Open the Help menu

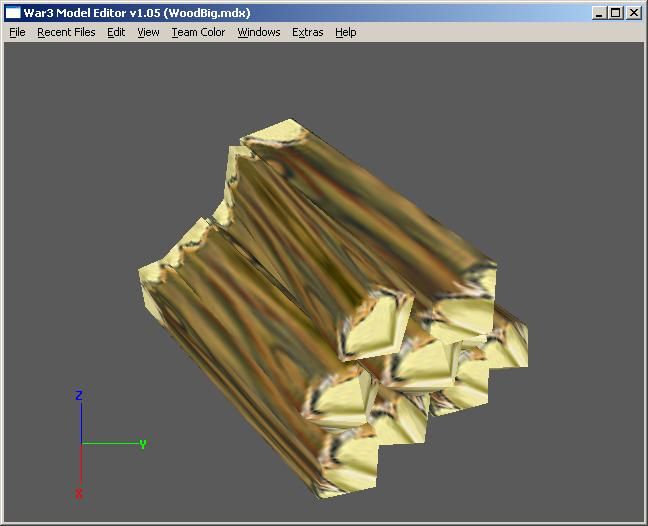click(x=345, y=32)
